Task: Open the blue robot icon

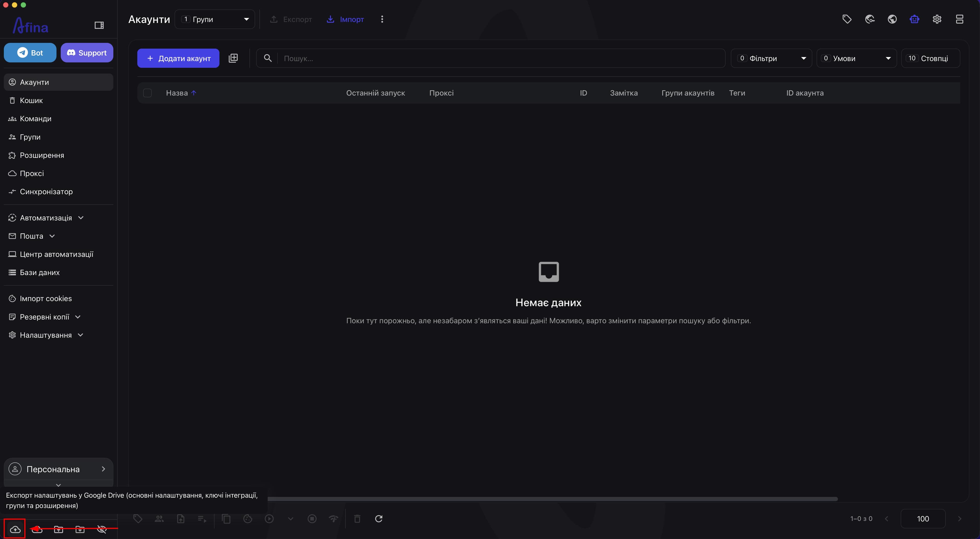Action: pos(915,19)
